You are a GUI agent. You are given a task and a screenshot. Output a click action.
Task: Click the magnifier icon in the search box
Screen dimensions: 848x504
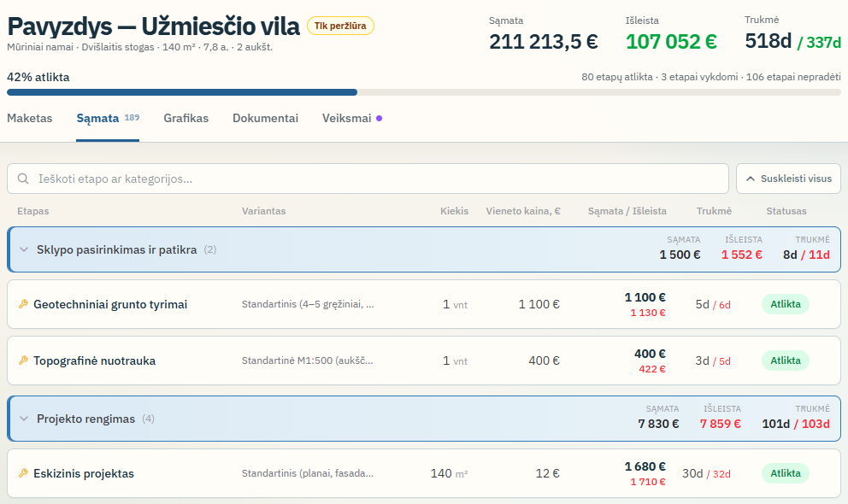(x=23, y=179)
